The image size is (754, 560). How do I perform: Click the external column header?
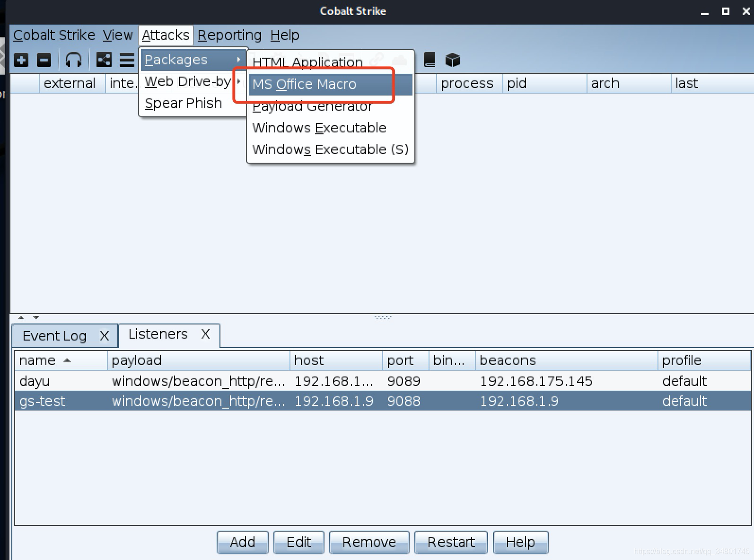click(72, 83)
